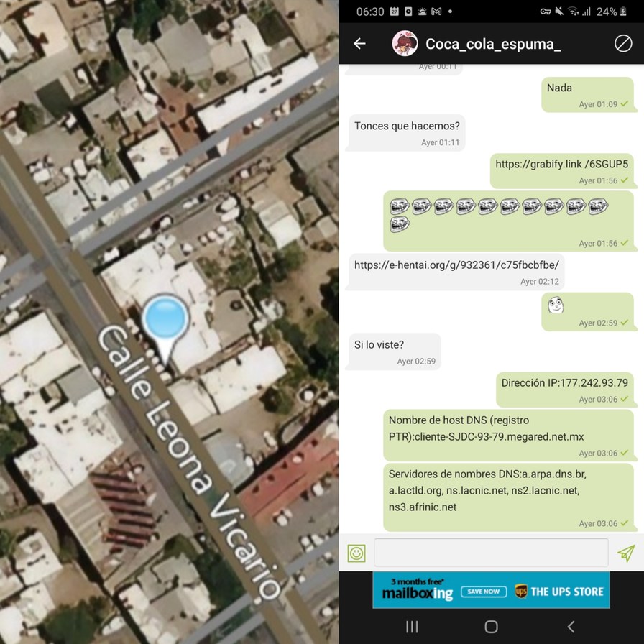Select the Dirección IP message bubble

click(564, 383)
